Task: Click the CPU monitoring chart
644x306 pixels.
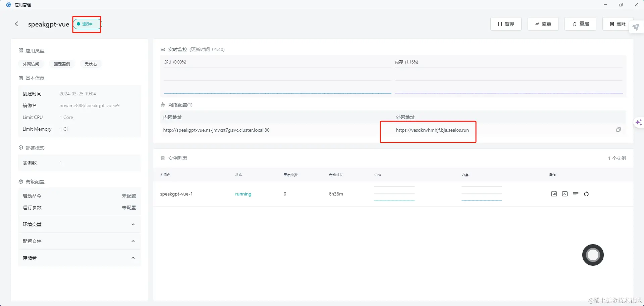Action: point(277,81)
